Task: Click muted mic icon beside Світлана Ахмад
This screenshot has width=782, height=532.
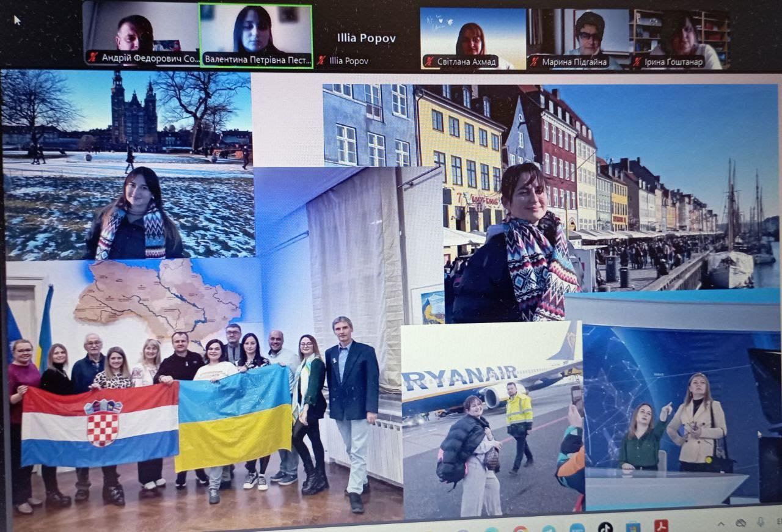Action: [430, 61]
